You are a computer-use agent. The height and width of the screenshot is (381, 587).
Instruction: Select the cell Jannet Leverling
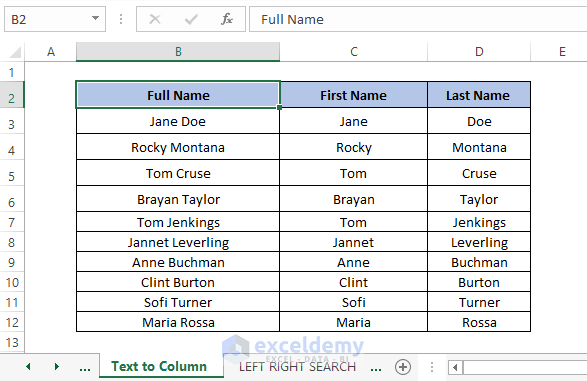point(178,242)
